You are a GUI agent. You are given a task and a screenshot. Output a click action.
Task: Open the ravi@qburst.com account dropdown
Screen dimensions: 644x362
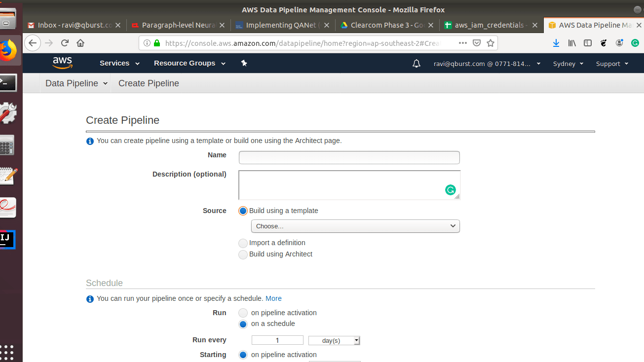point(487,64)
